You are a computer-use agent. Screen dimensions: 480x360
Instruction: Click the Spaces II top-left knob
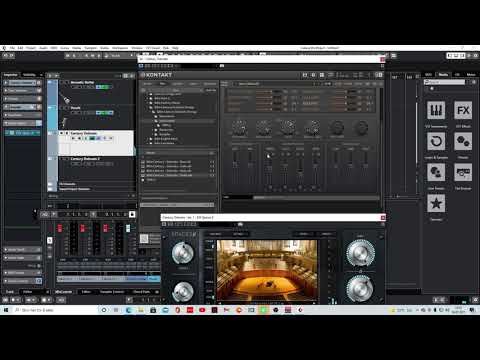pos(183,253)
